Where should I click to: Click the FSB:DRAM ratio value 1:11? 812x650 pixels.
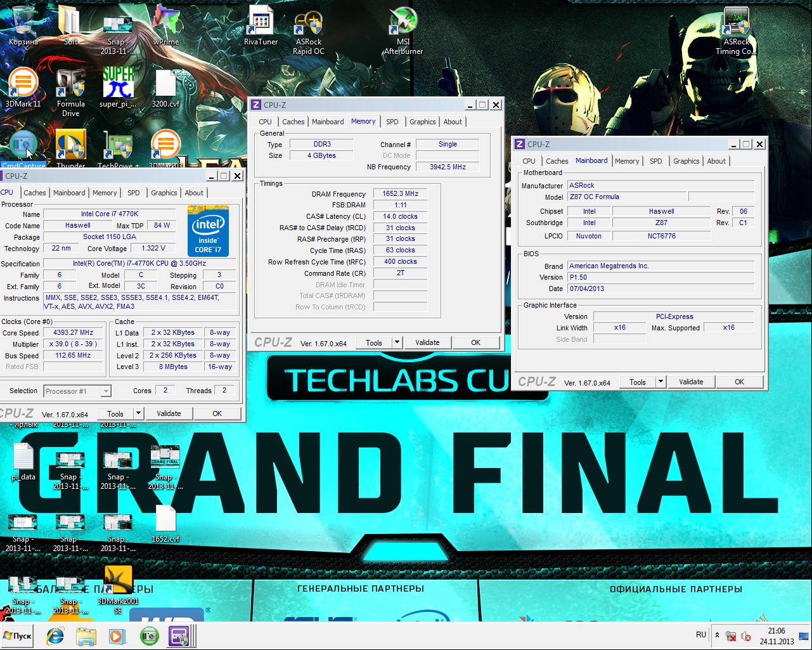[400, 205]
